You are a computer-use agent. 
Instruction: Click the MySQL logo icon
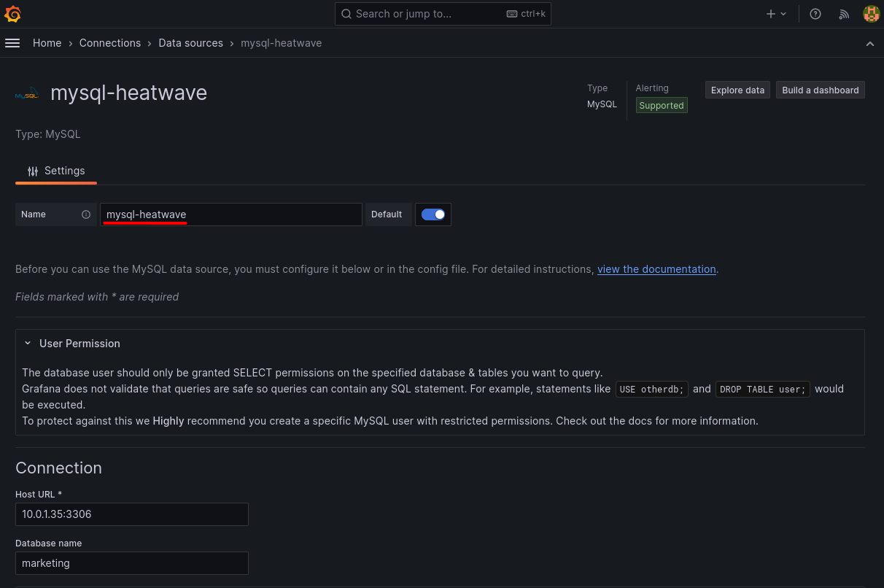(x=27, y=94)
